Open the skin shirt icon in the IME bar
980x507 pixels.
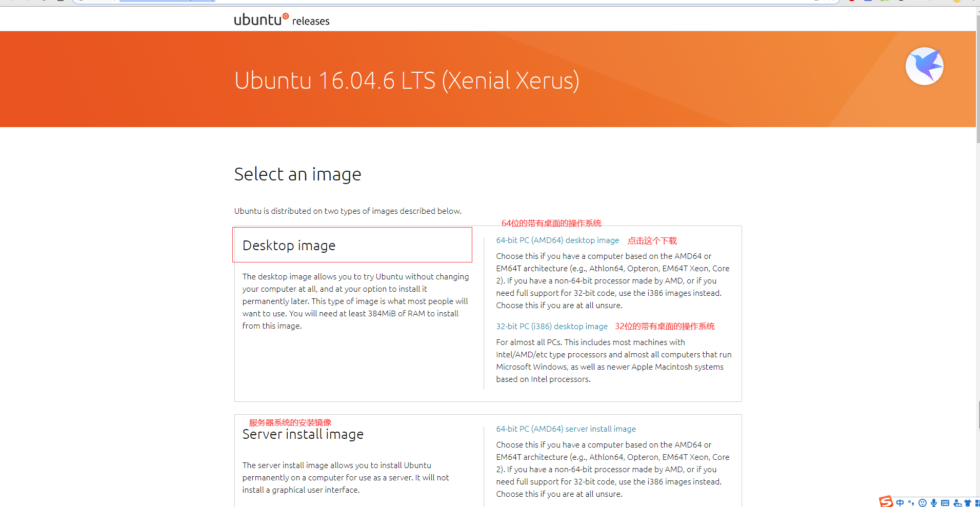coord(968,503)
